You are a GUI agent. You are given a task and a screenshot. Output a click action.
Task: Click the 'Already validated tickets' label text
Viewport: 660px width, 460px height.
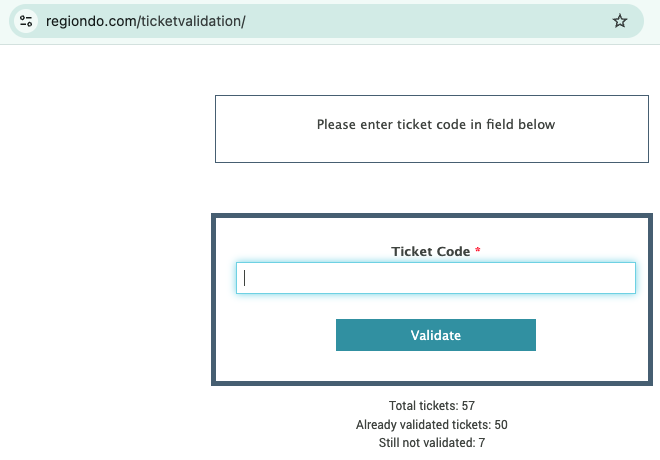pos(423,425)
